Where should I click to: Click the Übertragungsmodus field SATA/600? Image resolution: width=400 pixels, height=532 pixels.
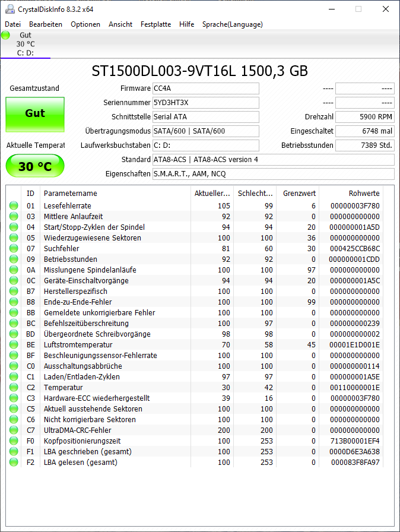(x=206, y=131)
